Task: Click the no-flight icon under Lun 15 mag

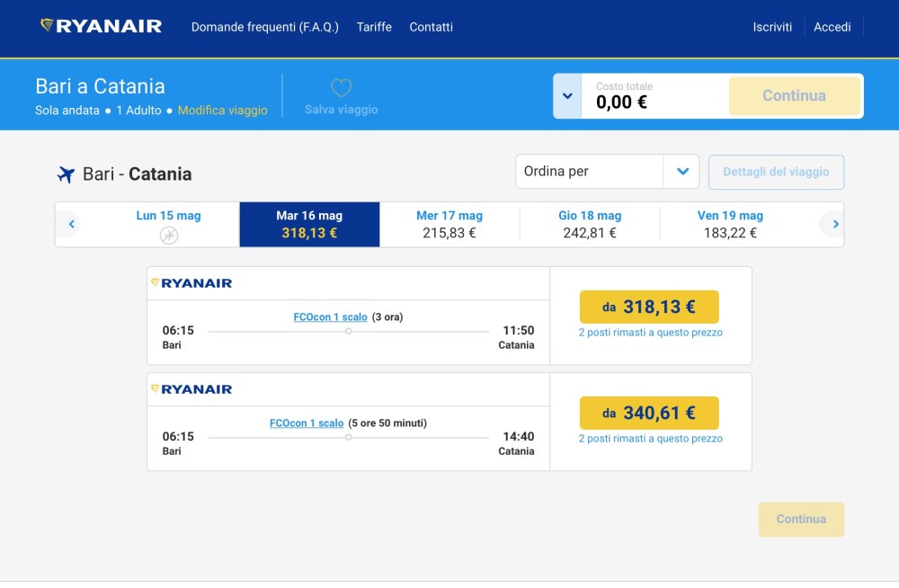Action: (169, 236)
